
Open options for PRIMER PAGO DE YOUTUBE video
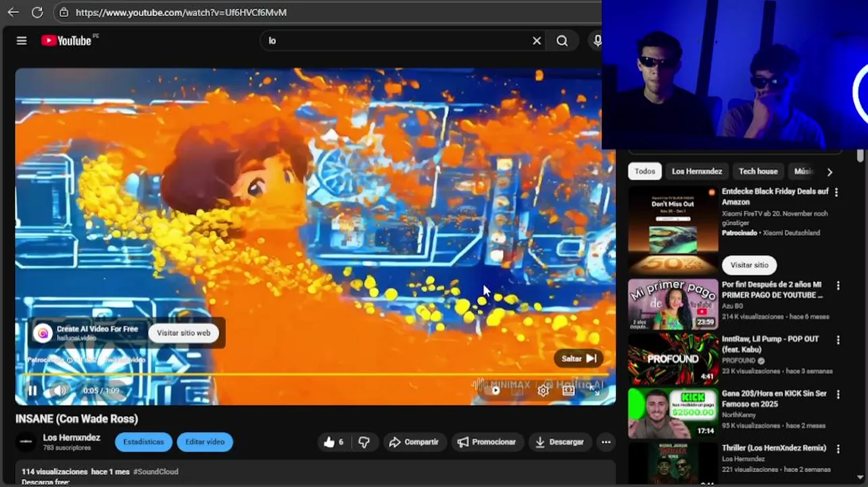coord(838,285)
